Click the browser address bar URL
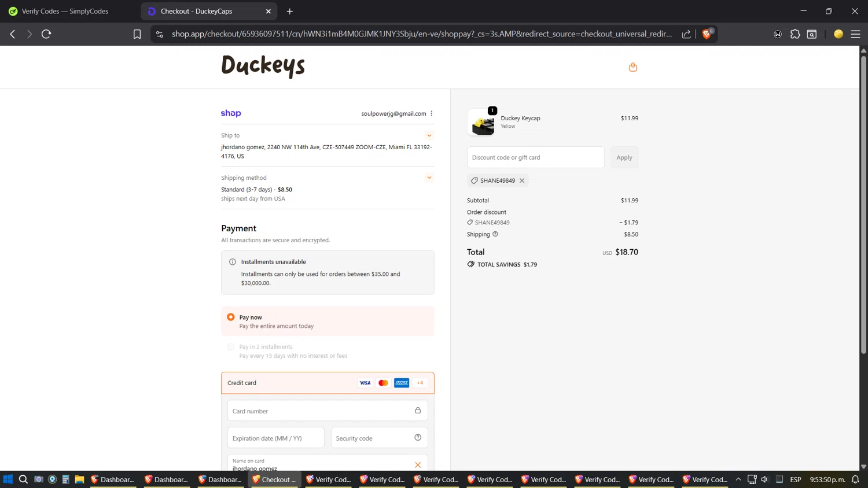 tap(422, 34)
